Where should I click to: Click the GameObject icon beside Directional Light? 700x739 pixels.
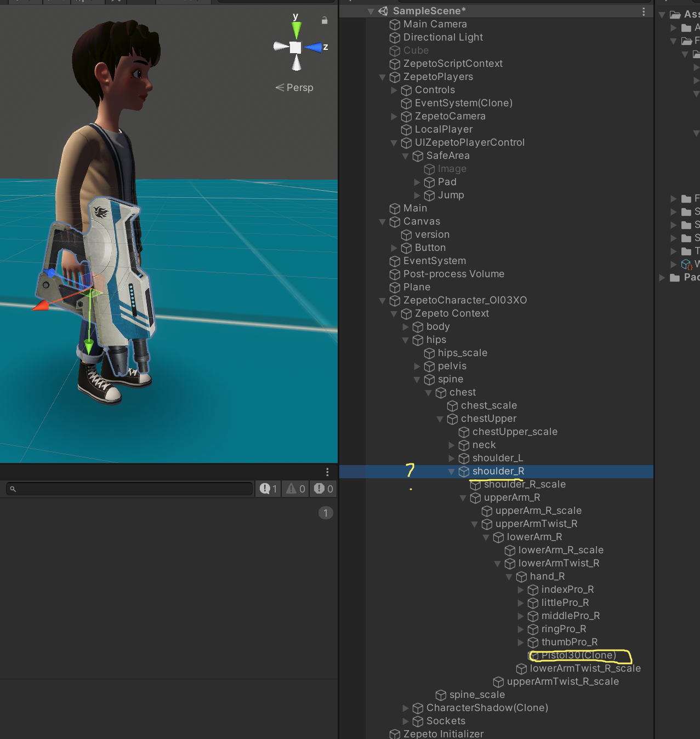coord(394,37)
